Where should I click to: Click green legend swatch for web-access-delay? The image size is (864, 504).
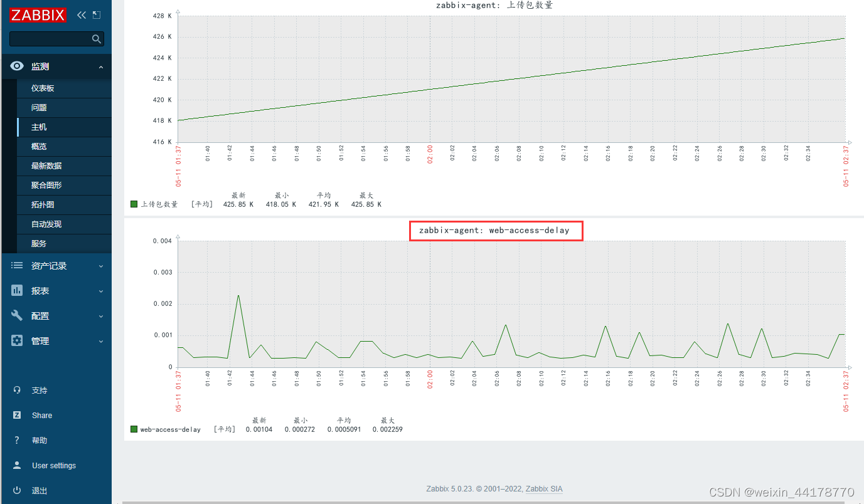pyautogui.click(x=134, y=429)
